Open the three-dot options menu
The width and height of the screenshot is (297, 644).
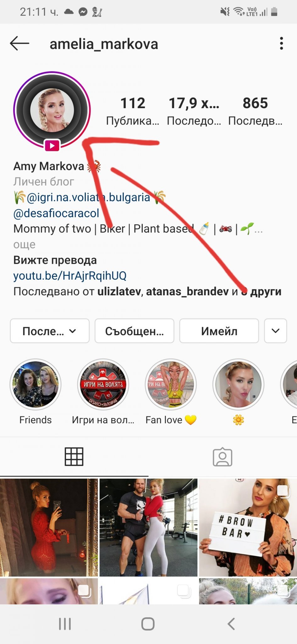pos(281,43)
